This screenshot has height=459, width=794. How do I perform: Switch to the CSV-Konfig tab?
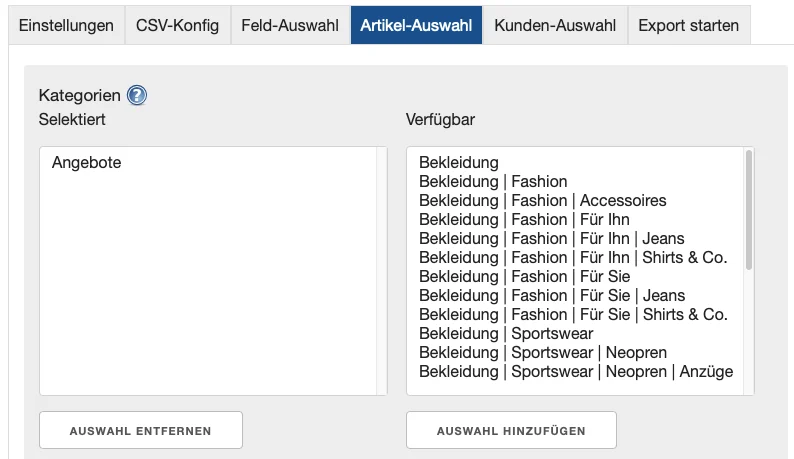(177, 25)
